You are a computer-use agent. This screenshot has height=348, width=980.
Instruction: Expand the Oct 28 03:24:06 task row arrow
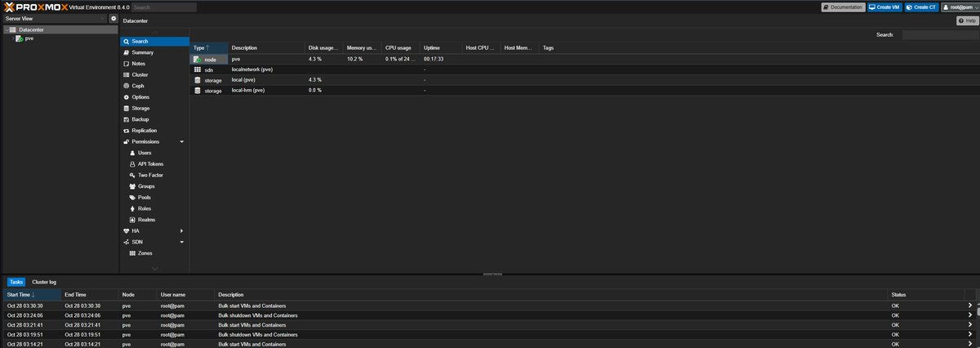click(x=970, y=315)
